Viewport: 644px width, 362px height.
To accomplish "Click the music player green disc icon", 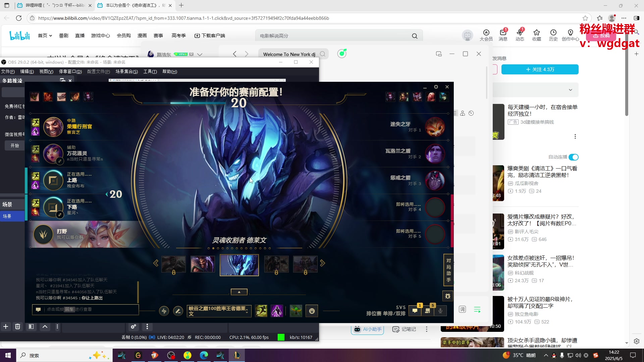I will point(342,54).
